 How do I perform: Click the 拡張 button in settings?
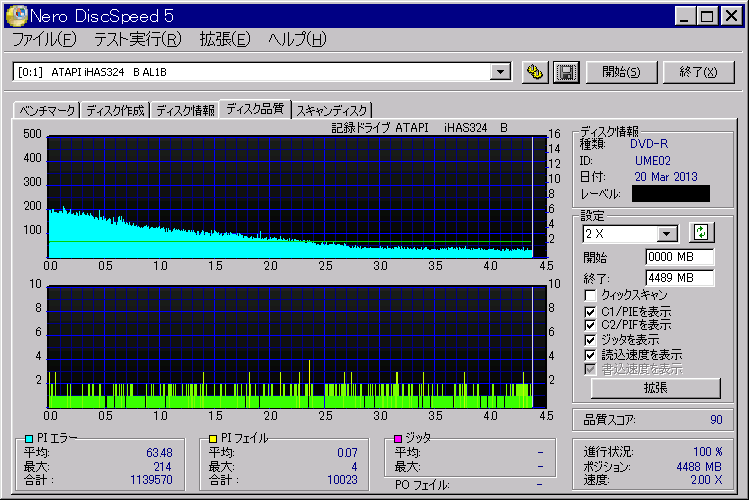[x=655, y=388]
